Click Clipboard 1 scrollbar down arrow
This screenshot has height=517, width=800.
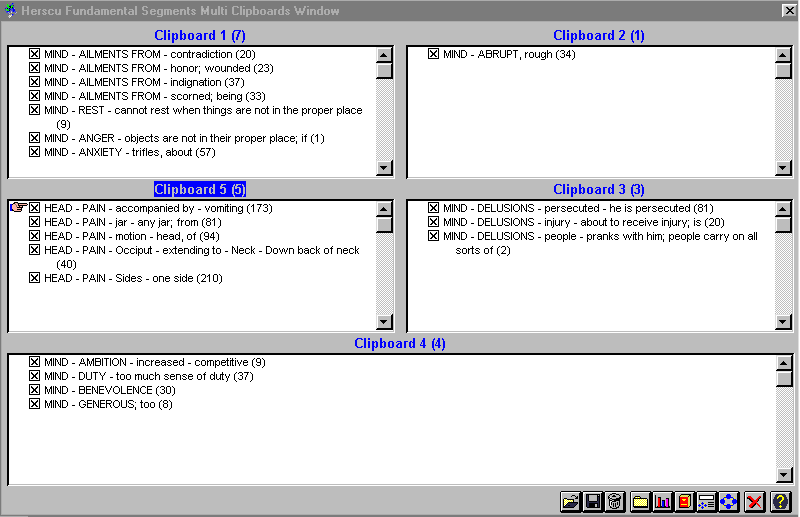pos(384,167)
